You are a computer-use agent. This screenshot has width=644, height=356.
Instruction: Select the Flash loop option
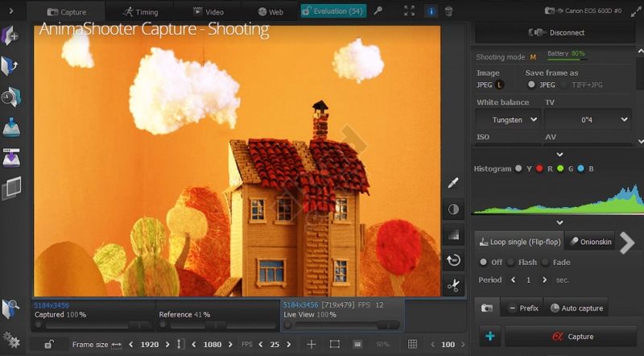[510, 263]
